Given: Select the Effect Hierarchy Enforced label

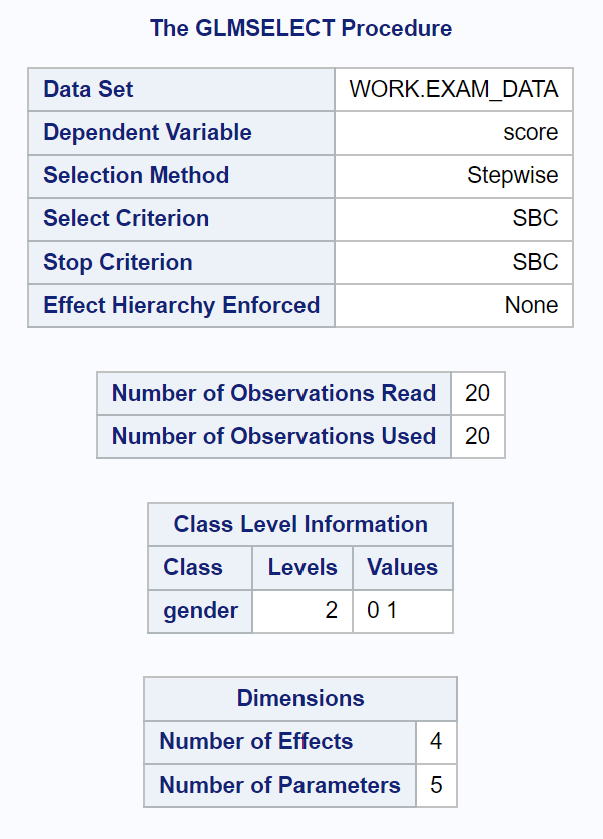Looking at the screenshot, I should [181, 306].
